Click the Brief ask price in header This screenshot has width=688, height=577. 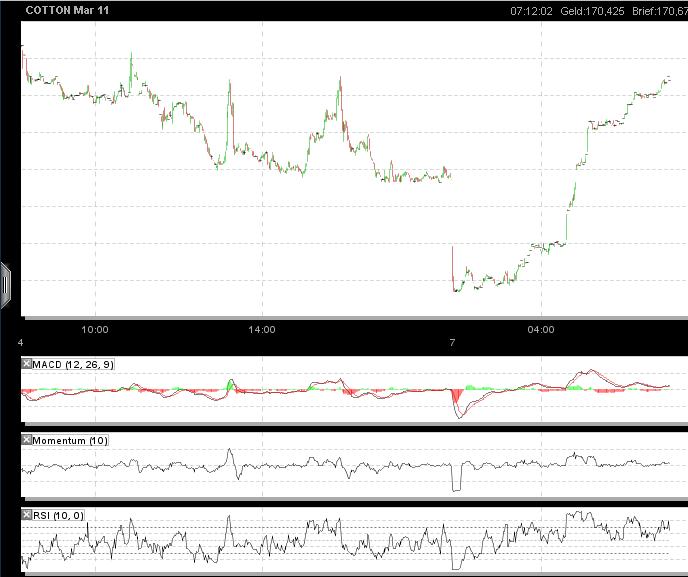(x=658, y=11)
